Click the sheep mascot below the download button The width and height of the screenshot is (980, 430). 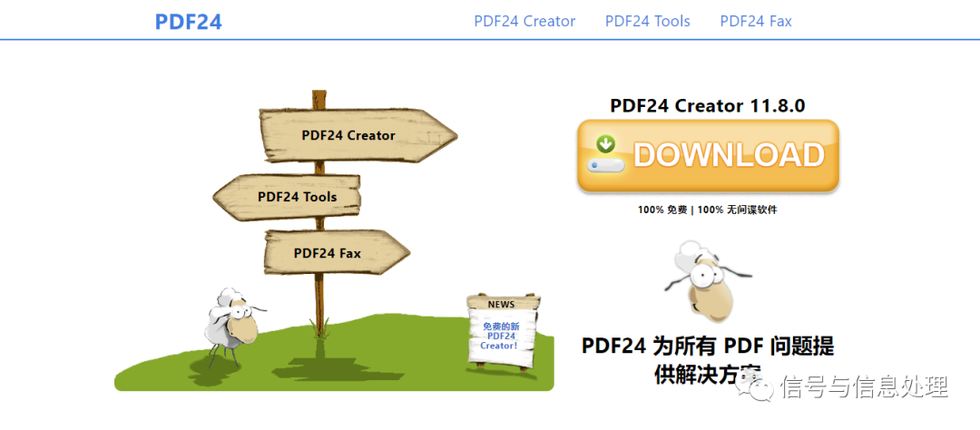[x=706, y=281]
